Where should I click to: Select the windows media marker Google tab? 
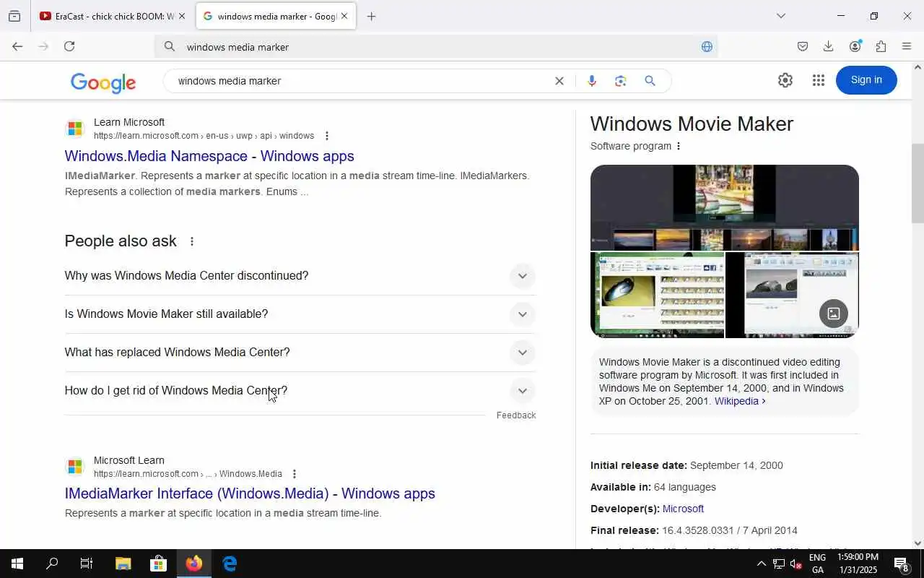[276, 16]
